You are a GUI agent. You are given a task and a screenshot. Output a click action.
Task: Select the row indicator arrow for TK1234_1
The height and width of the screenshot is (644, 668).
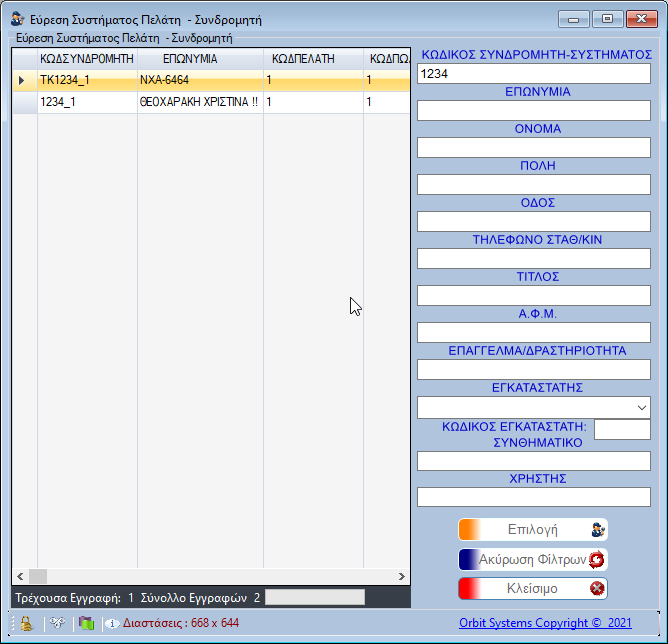pos(22,80)
